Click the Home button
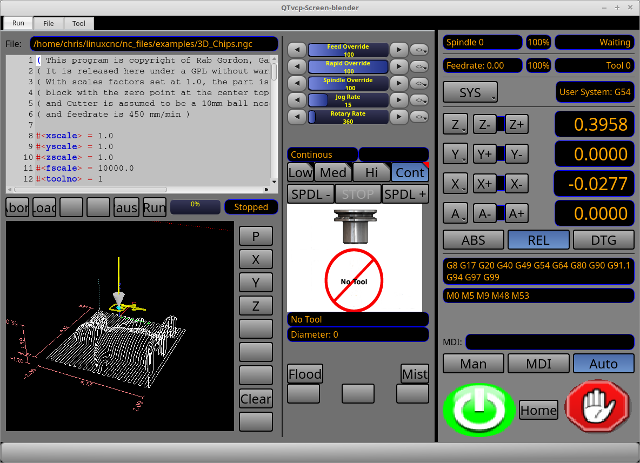This screenshot has width=640, height=463. coord(538,410)
